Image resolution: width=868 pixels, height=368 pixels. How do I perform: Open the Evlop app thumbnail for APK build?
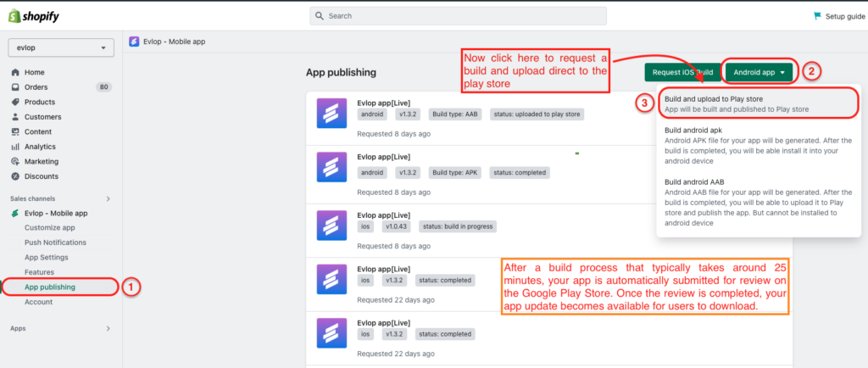click(x=331, y=167)
